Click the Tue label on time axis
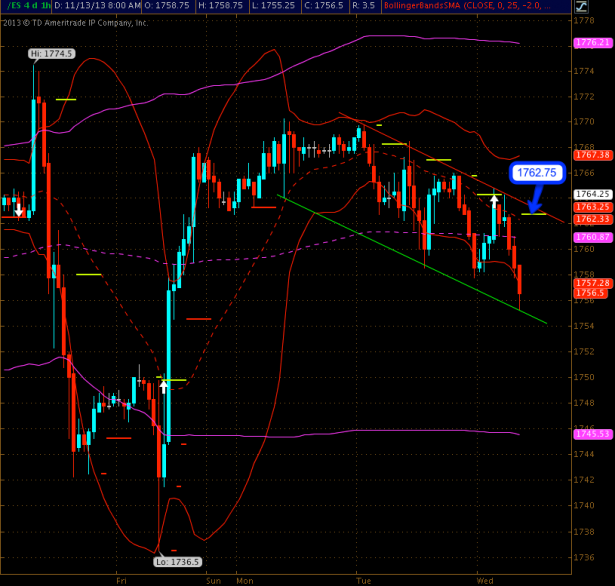 (x=363, y=579)
